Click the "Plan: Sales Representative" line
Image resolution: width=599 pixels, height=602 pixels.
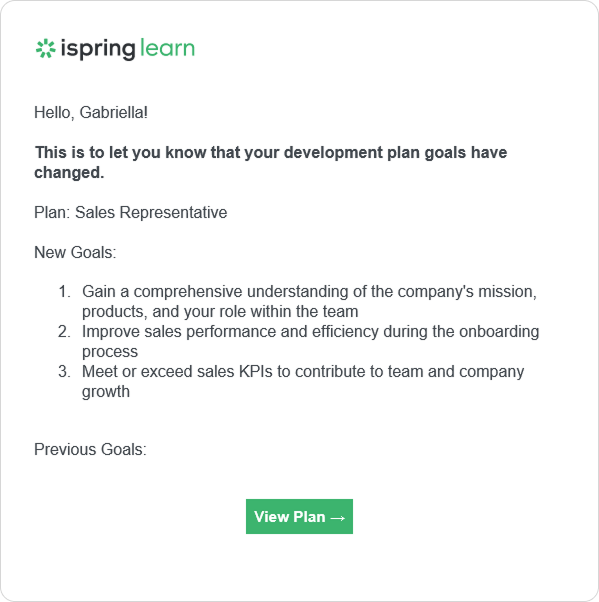[x=131, y=212]
